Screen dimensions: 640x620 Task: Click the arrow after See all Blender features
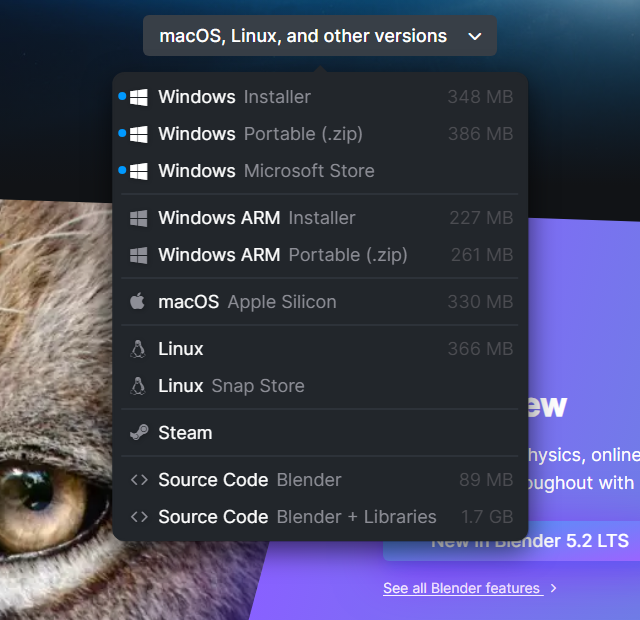(553, 588)
